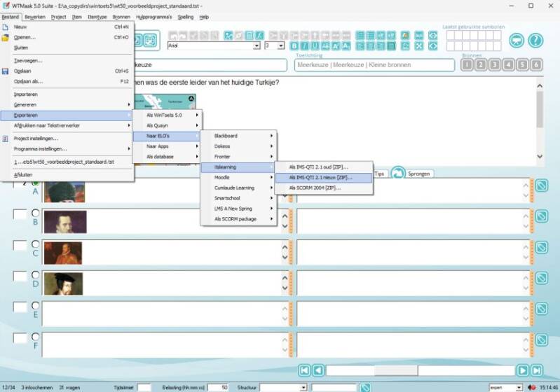Choose Als IMS-QTI 2.1 nieuw [ZIP]

point(324,177)
